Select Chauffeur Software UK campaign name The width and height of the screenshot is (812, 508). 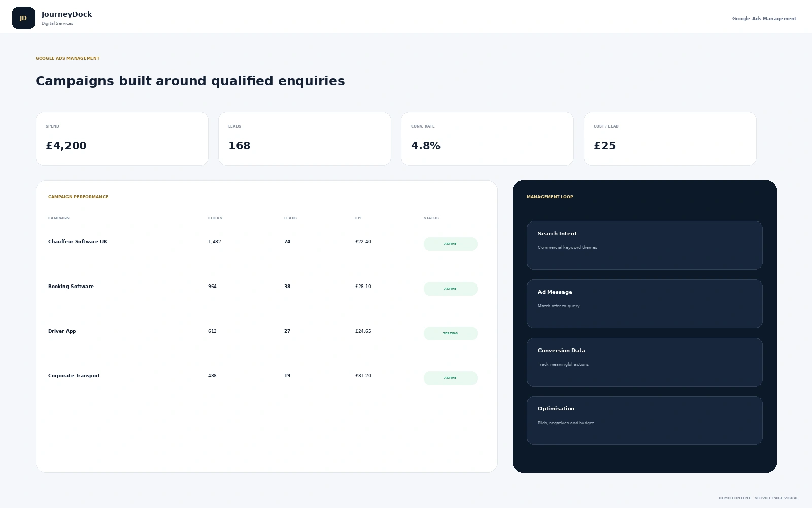pos(78,242)
